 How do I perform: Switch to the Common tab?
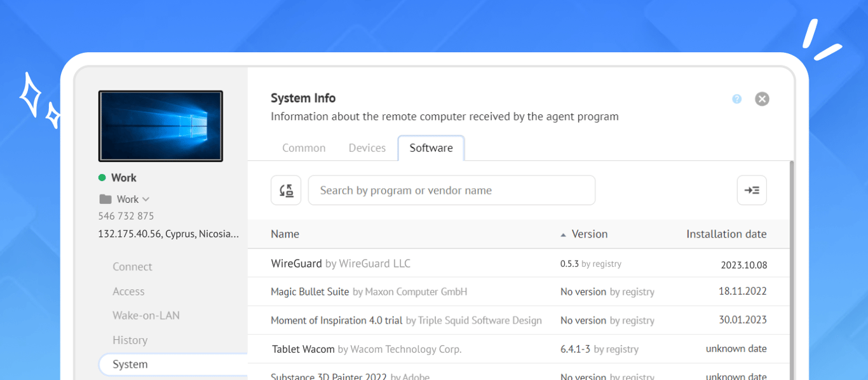(x=304, y=148)
